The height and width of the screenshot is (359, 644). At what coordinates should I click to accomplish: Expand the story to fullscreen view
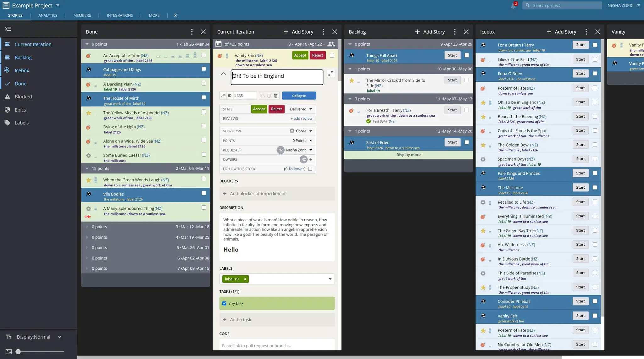(330, 73)
